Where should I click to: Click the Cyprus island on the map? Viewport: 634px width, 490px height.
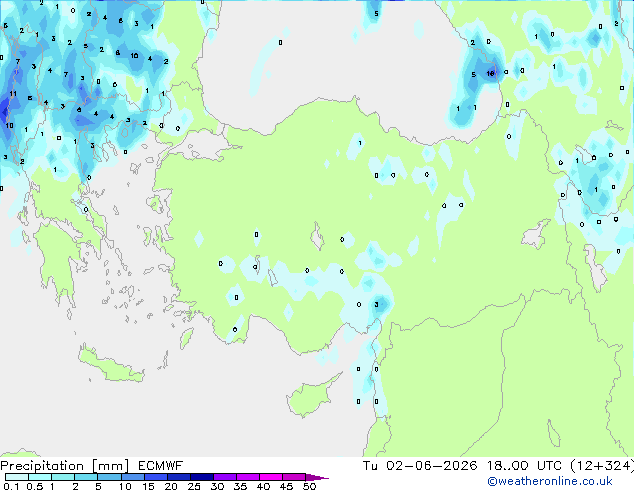[x=311, y=396]
